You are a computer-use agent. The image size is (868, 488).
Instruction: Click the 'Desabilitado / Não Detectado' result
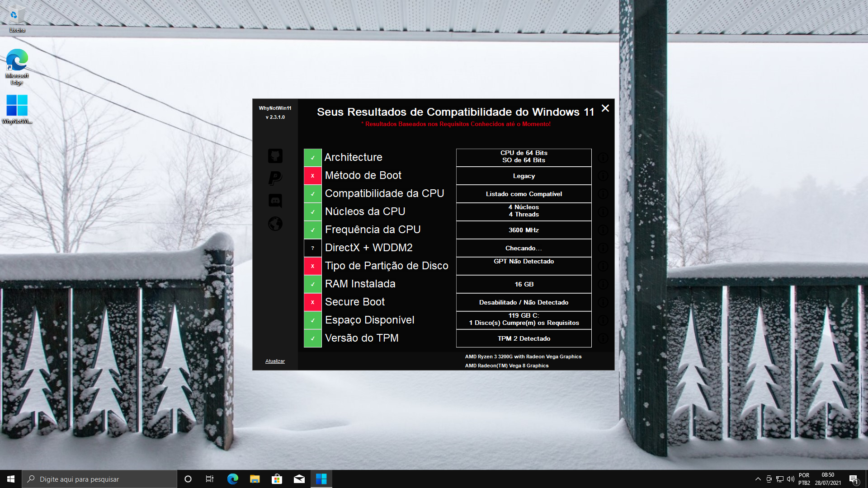point(524,302)
